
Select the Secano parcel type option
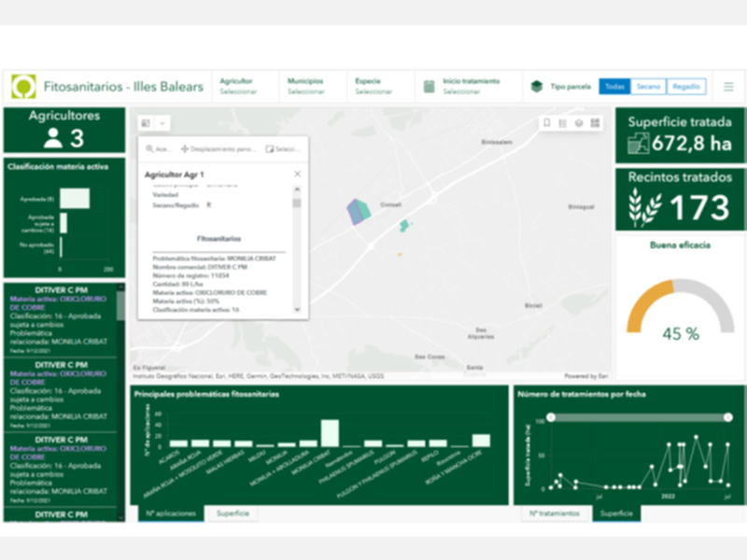point(647,87)
